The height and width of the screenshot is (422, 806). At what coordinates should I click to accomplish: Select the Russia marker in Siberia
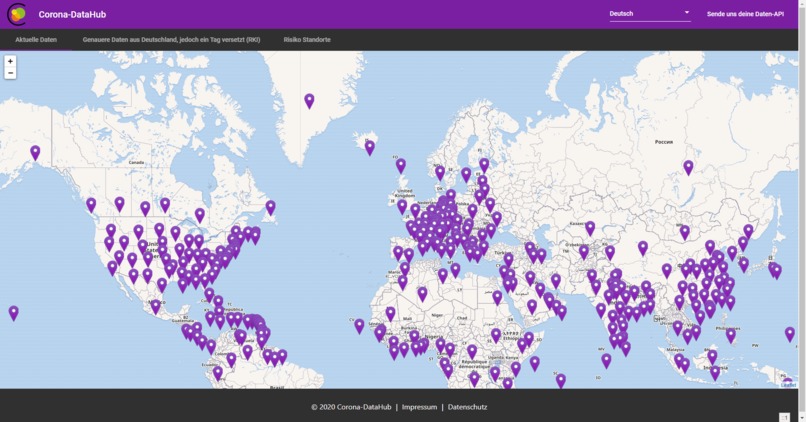pyautogui.click(x=688, y=167)
